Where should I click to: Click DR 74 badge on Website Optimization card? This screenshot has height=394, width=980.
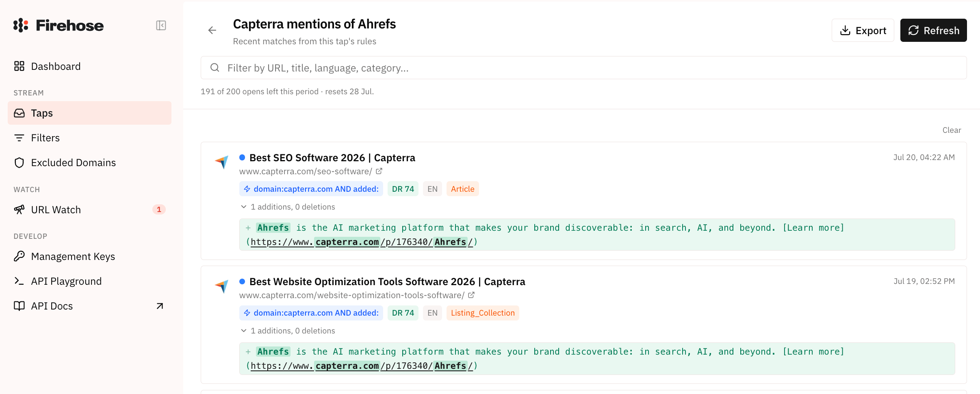403,313
